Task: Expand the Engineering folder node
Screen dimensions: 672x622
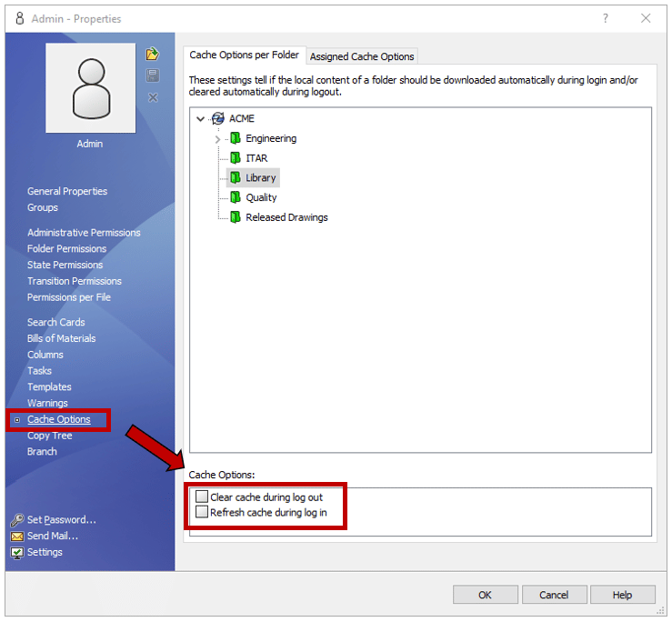Action: click(217, 139)
